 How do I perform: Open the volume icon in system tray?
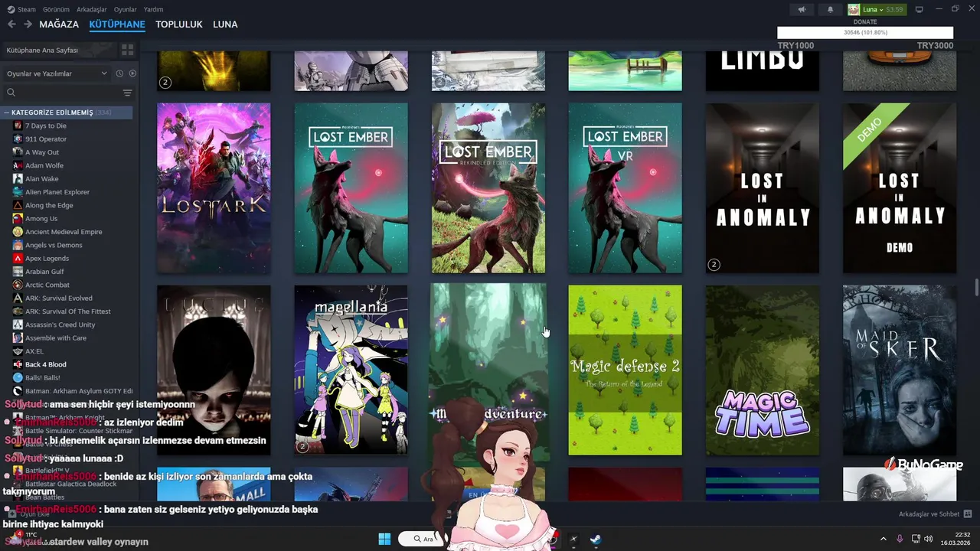click(x=929, y=539)
